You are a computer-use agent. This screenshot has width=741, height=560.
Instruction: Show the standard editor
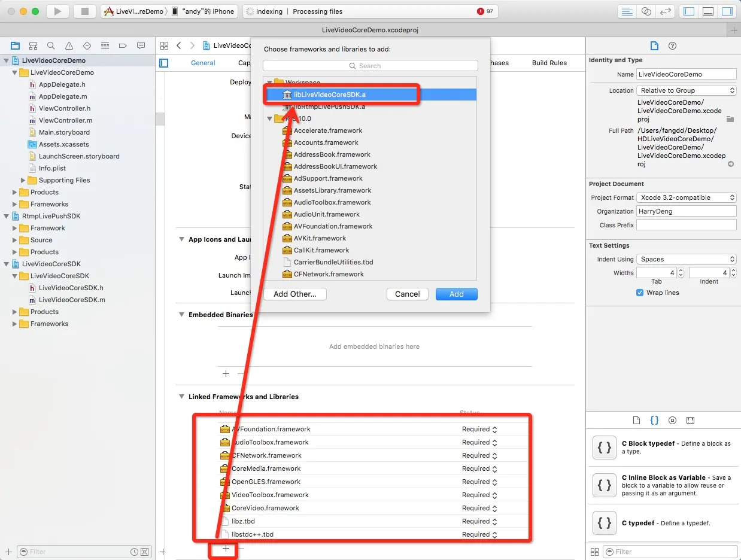(x=627, y=11)
